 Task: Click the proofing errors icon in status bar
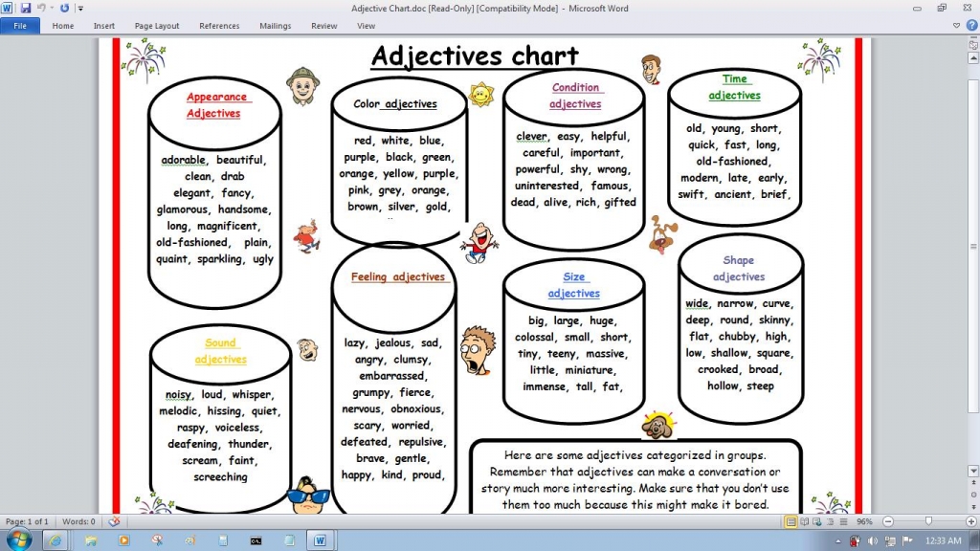[x=115, y=521]
